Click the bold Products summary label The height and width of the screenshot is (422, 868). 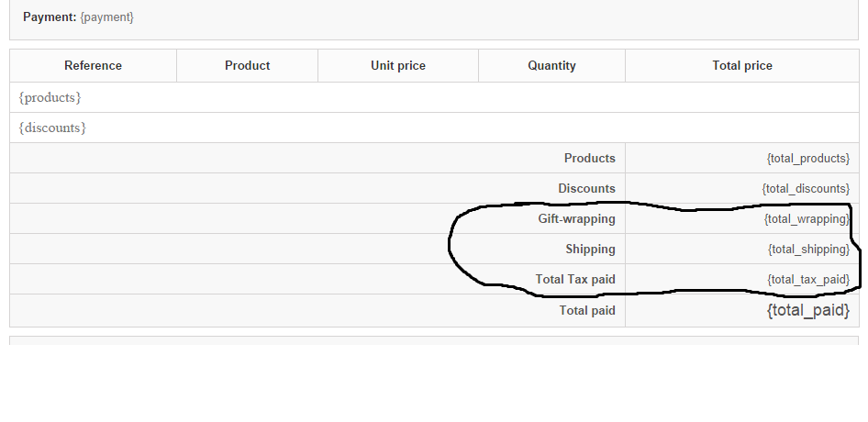pos(589,158)
